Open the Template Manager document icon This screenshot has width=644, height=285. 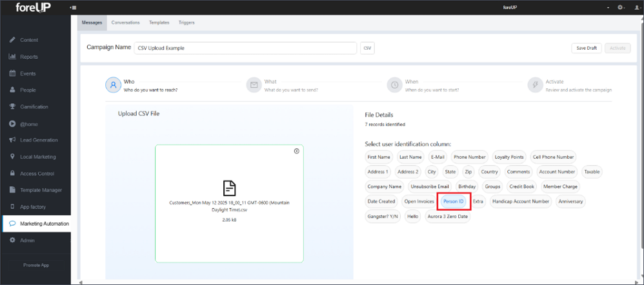[12, 190]
